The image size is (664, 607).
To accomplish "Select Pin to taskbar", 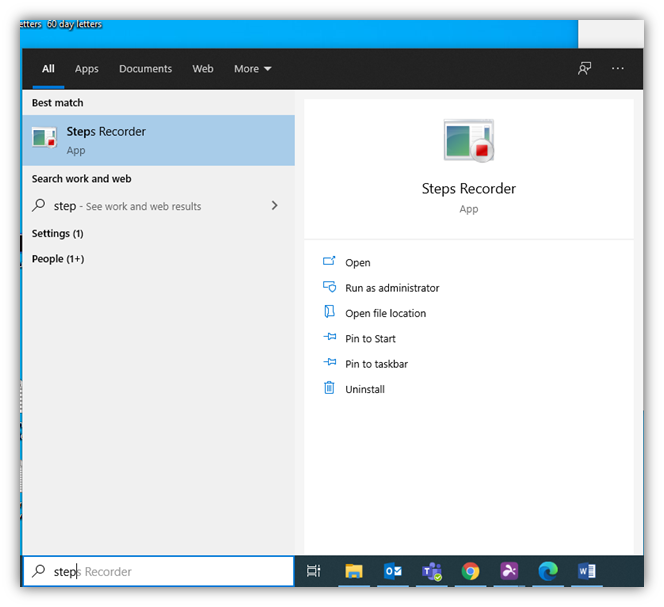I will [x=376, y=364].
